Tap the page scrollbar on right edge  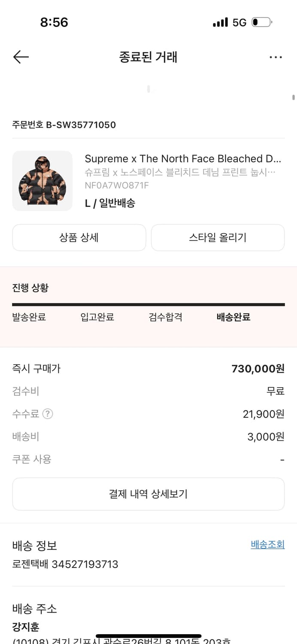[x=293, y=97]
